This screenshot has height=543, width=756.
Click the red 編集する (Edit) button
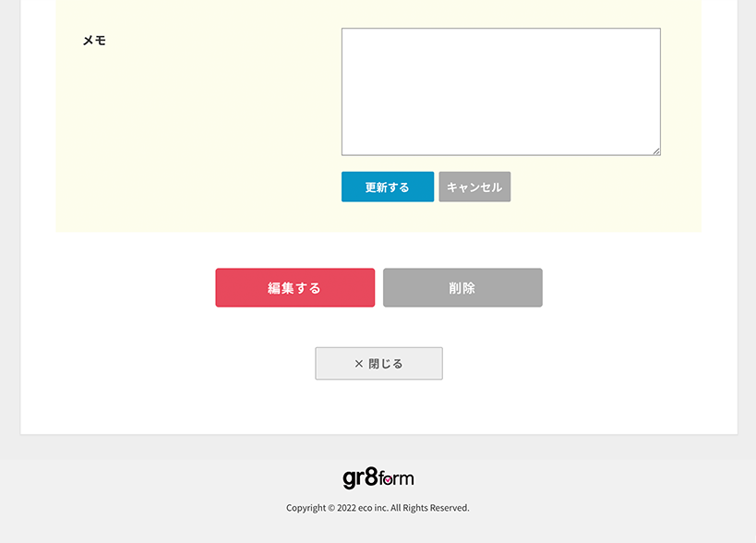tap(294, 287)
